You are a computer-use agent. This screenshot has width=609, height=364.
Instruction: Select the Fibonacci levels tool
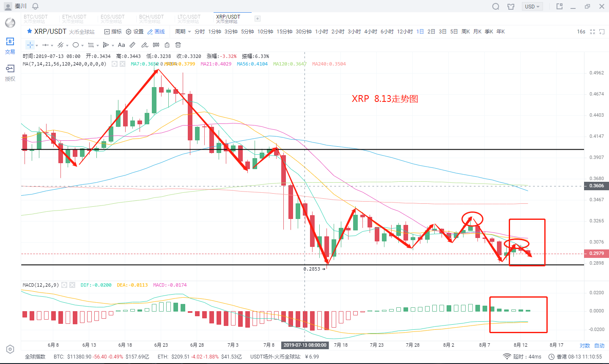91,45
